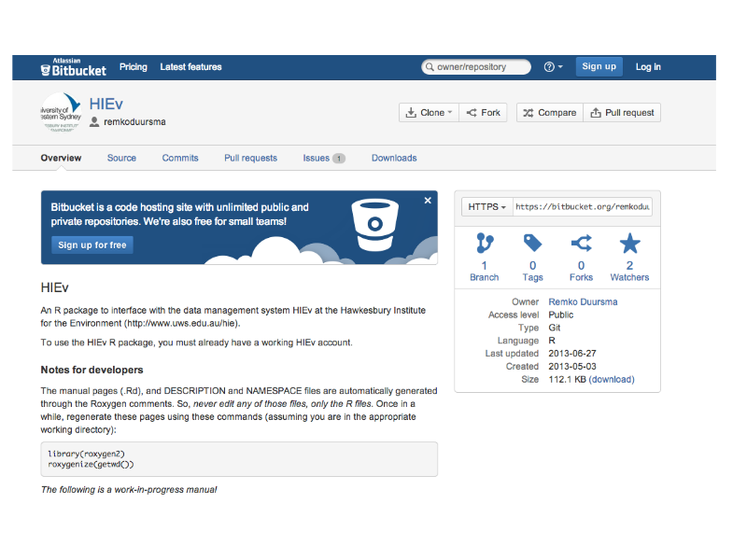Viewport: 747px width, 560px height.
Task: Open the Pull requests tab
Action: click(x=250, y=158)
